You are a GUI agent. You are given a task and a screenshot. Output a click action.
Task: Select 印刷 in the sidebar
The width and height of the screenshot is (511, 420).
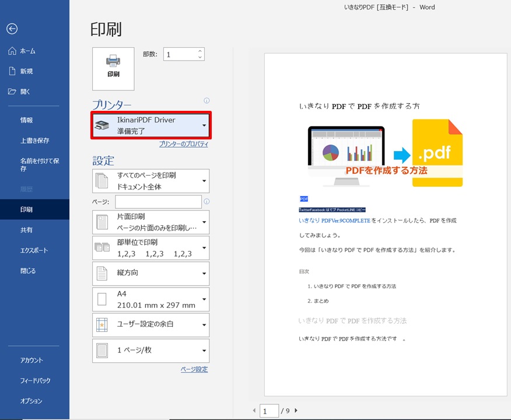(34, 209)
